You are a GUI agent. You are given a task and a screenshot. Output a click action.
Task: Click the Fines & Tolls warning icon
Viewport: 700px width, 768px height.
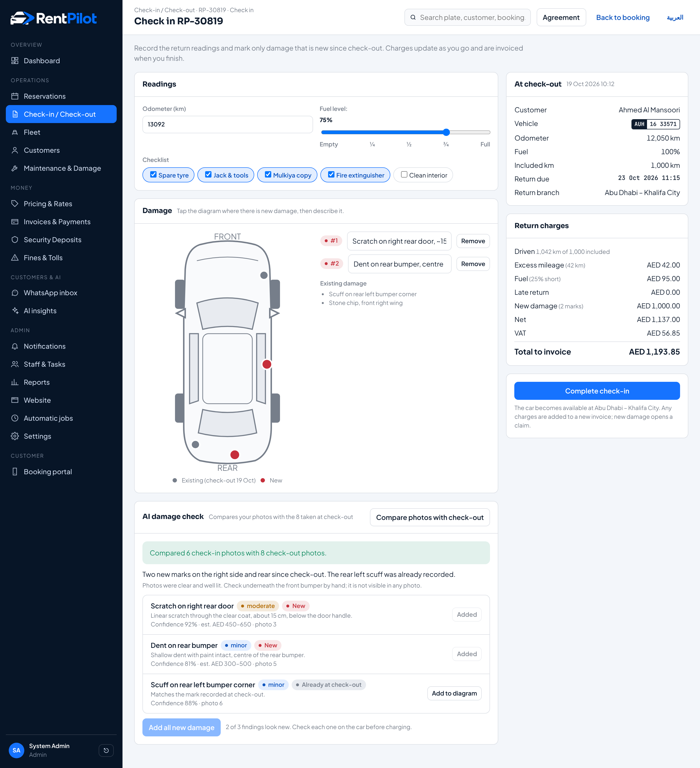[15, 258]
